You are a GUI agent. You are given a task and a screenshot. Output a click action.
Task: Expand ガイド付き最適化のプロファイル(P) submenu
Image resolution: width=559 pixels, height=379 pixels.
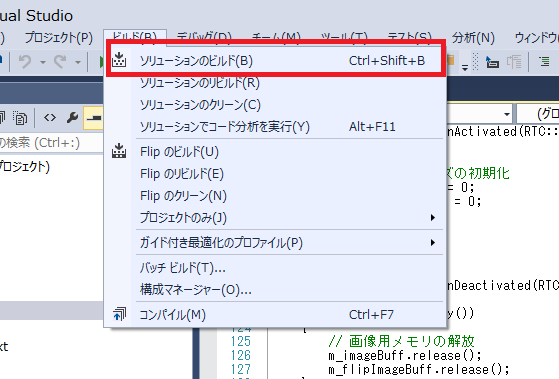(x=275, y=243)
